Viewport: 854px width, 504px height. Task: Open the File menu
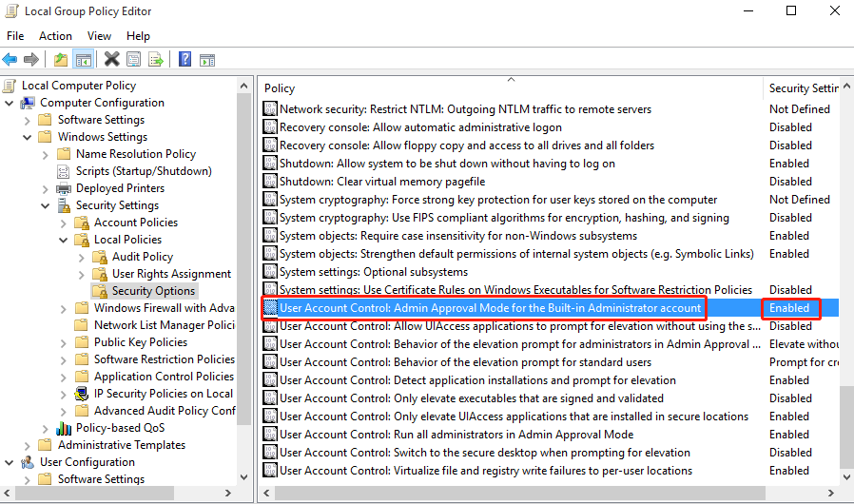point(15,36)
